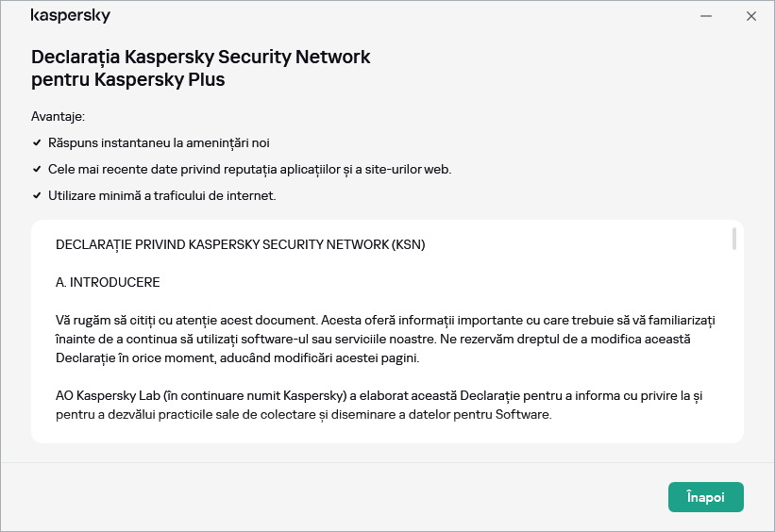Click the checkmark beside "Utilizare minimă a traficului"
The image size is (775, 532).
tap(37, 196)
